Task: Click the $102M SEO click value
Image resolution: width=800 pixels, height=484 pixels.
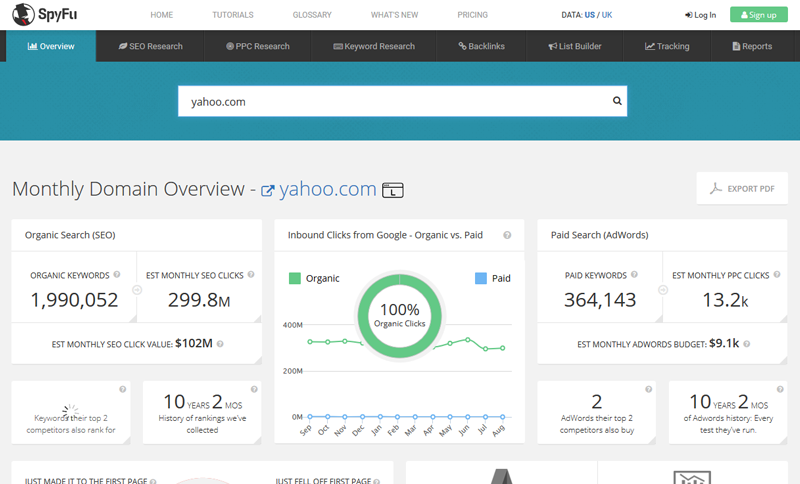Action: (194, 343)
